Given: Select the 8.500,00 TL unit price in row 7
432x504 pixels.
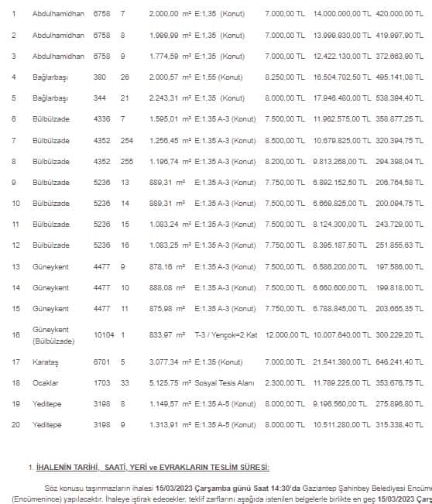Looking at the screenshot, I should [285, 140].
